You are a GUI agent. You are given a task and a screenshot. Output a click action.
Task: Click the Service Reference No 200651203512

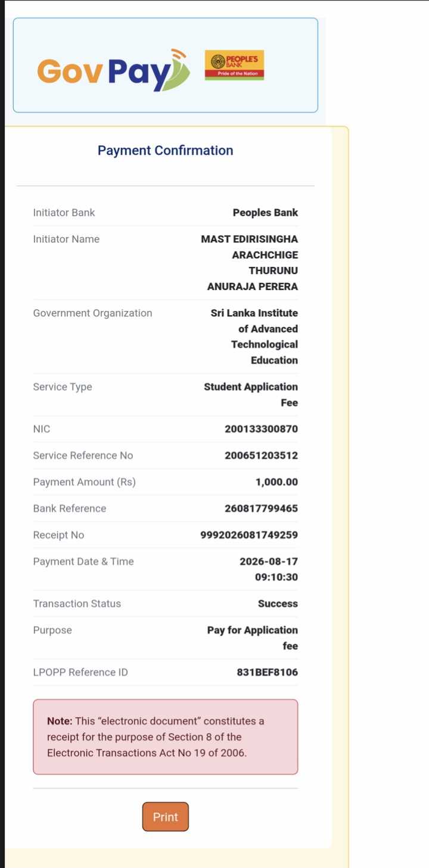261,456
